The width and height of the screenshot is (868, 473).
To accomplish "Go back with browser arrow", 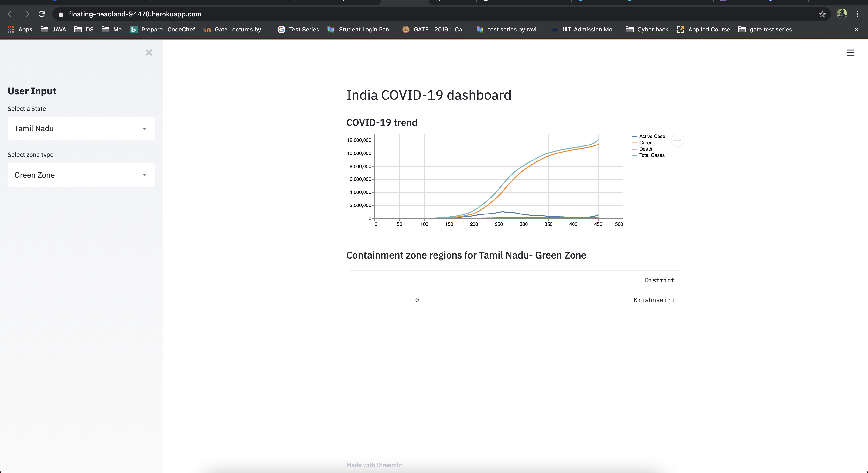I will 11,14.
